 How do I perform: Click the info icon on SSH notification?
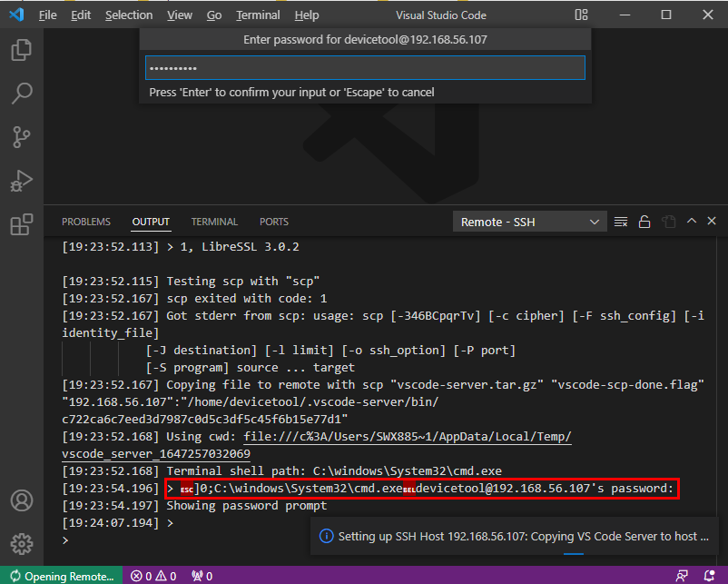(327, 536)
